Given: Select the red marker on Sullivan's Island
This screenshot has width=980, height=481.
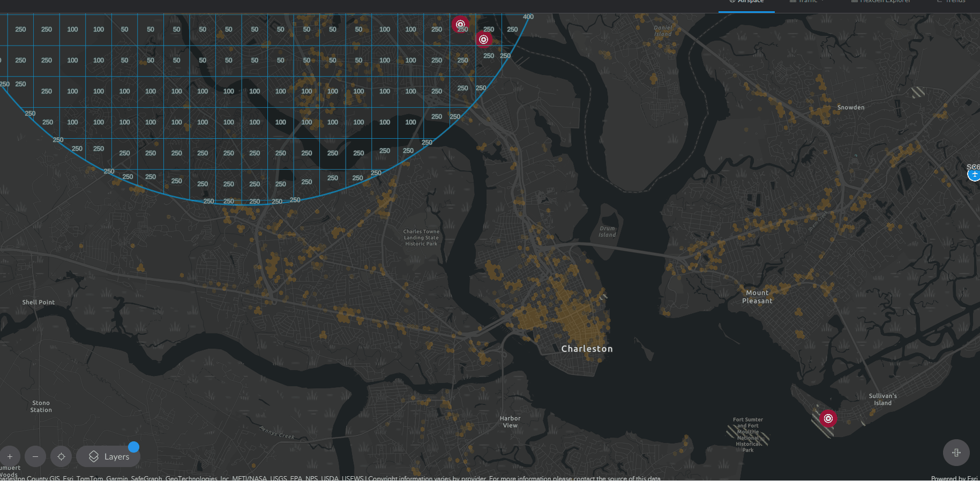Looking at the screenshot, I should [x=828, y=418].
